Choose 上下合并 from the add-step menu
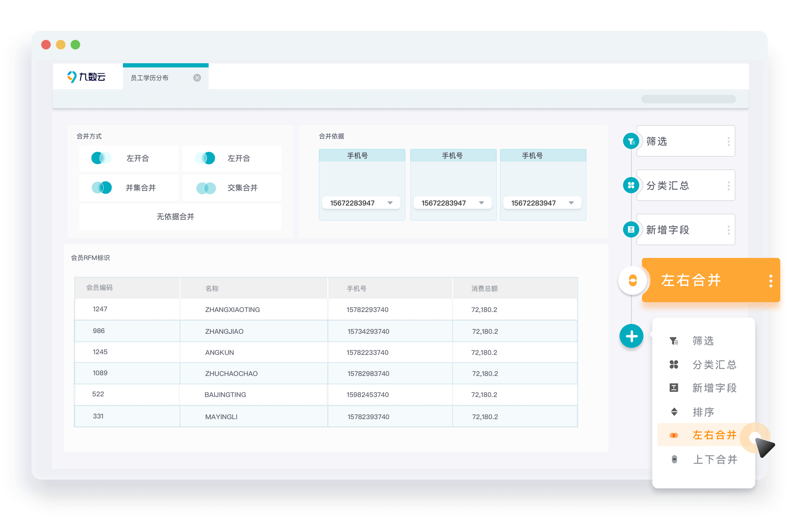Image resolution: width=812 pixels, height=520 pixels. [714, 459]
